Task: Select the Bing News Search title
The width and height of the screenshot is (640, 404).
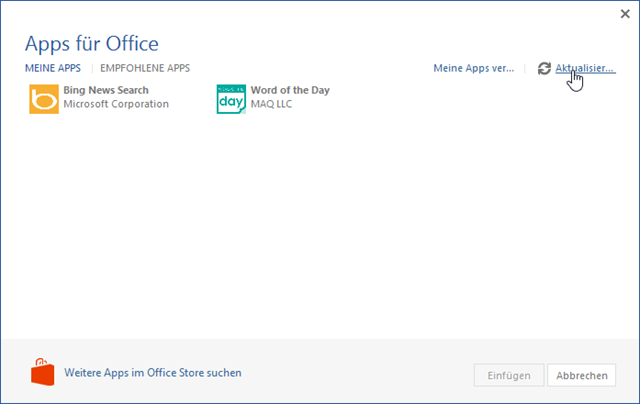Action: click(106, 90)
